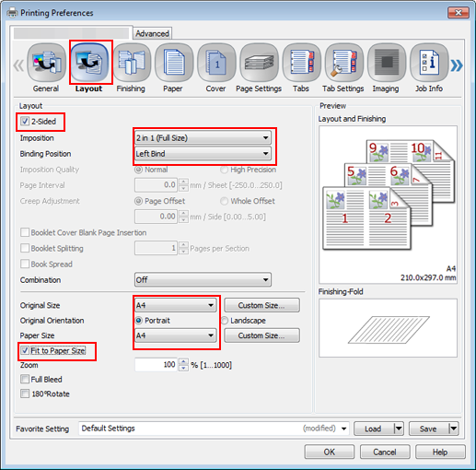This screenshot has height=470, width=476.
Task: Enable the Full Bleed checkbox
Action: tap(25, 379)
